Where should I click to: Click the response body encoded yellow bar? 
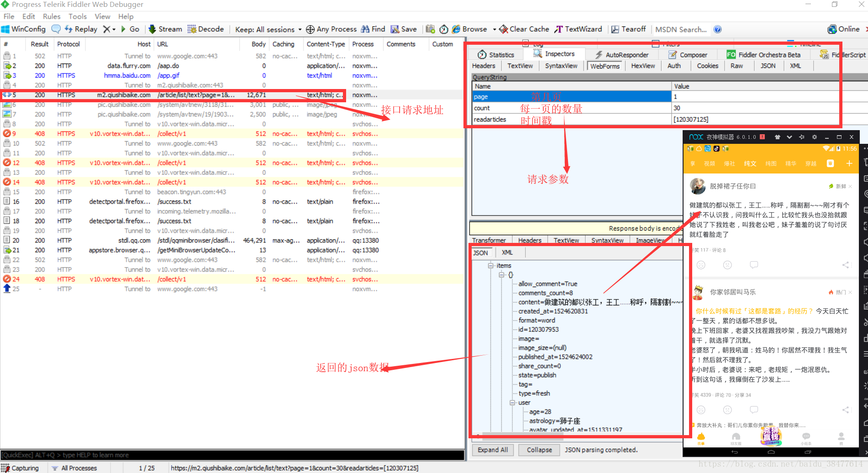[576, 228]
